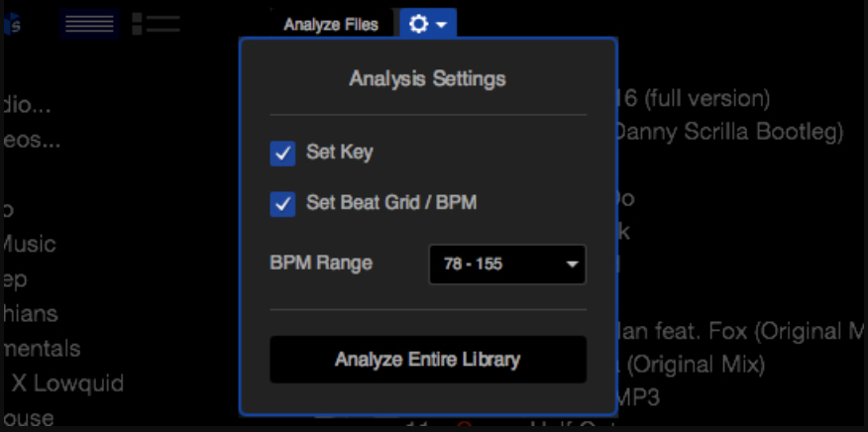
Task: Switch to the album art list view icon
Action: pyautogui.click(x=157, y=25)
